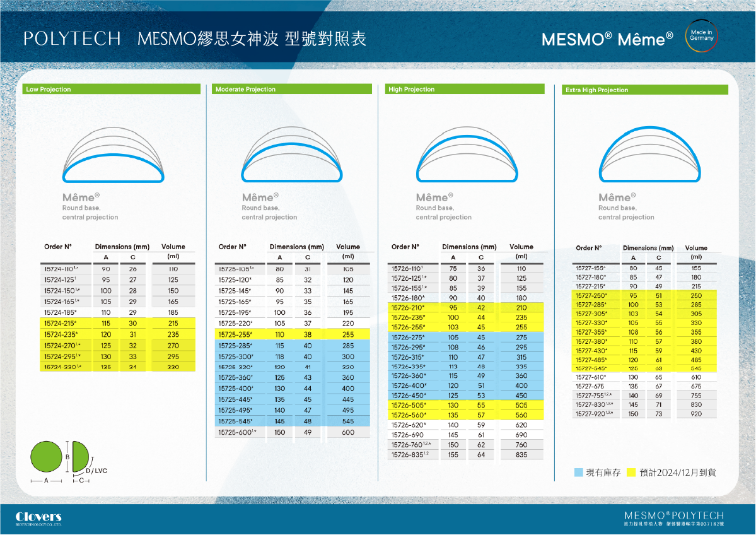Screen dimensions: 756x535
Task: Click order number 15725-105
Action: pos(236,269)
